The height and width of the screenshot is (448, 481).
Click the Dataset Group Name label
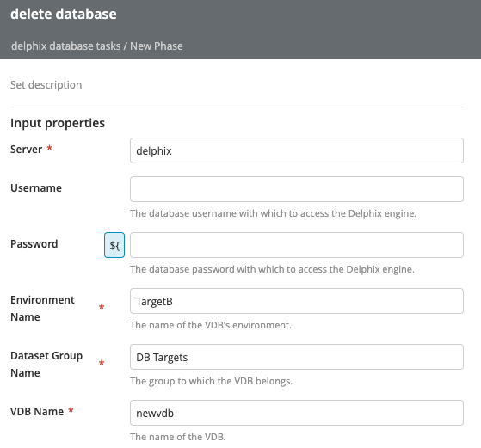coord(46,364)
